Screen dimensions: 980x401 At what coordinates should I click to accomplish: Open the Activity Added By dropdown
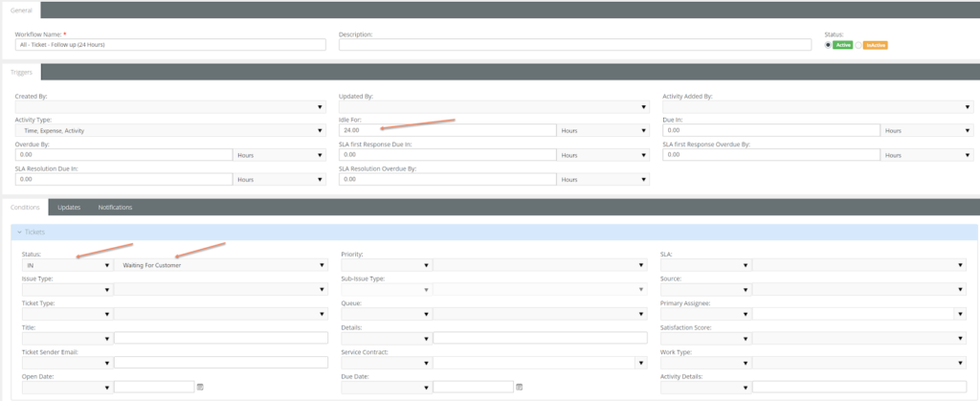point(818,107)
